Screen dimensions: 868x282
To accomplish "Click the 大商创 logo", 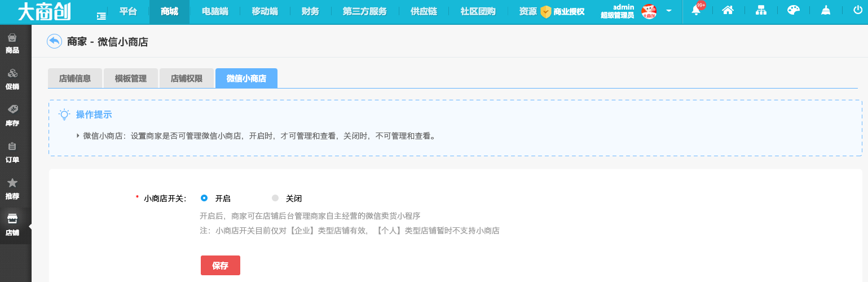I will (44, 11).
